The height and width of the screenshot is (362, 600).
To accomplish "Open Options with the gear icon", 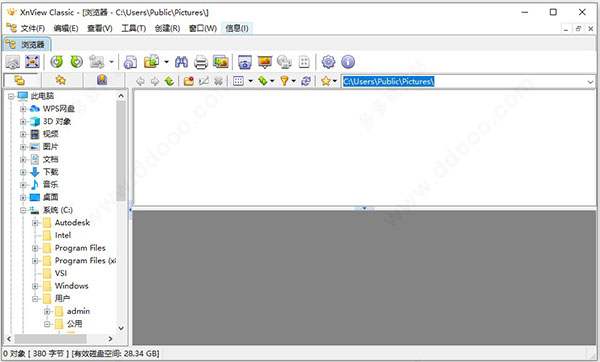I will click(328, 62).
